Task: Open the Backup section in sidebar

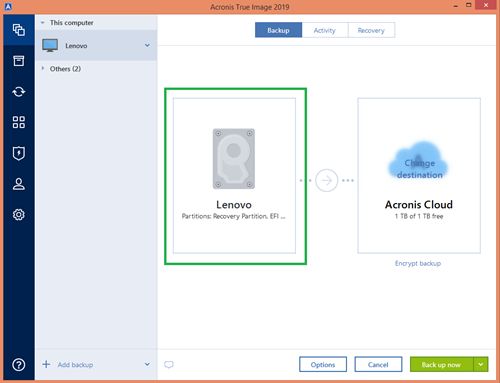Action: tap(19, 30)
